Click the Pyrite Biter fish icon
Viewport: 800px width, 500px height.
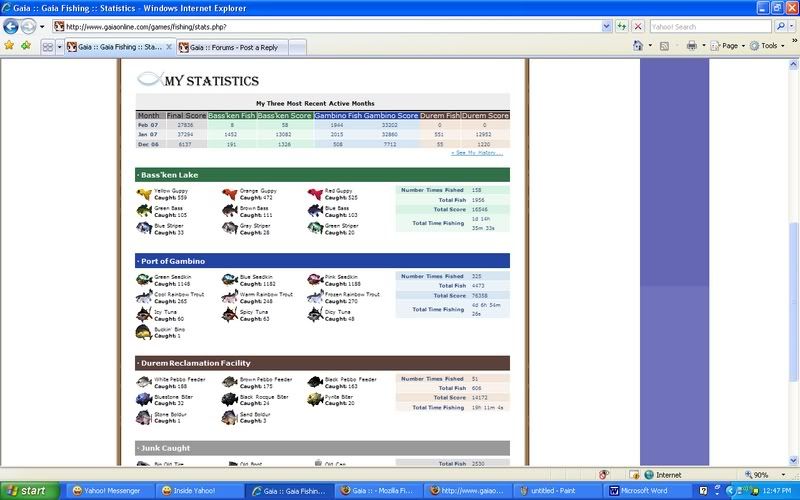pyautogui.click(x=315, y=399)
